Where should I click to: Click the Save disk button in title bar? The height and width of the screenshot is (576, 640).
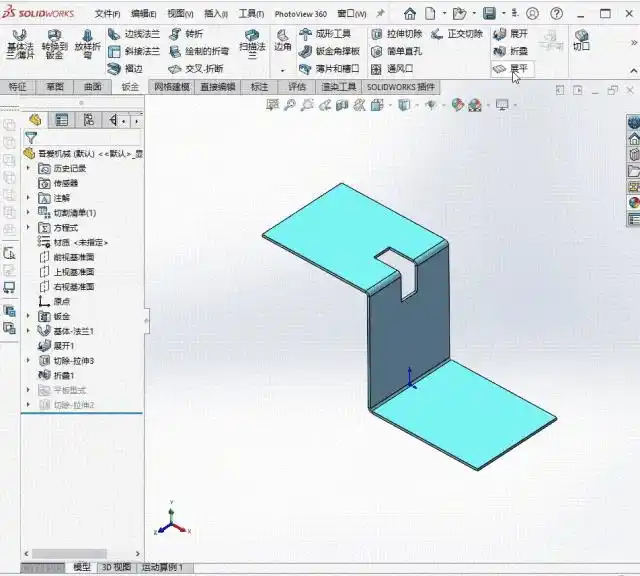pos(489,14)
